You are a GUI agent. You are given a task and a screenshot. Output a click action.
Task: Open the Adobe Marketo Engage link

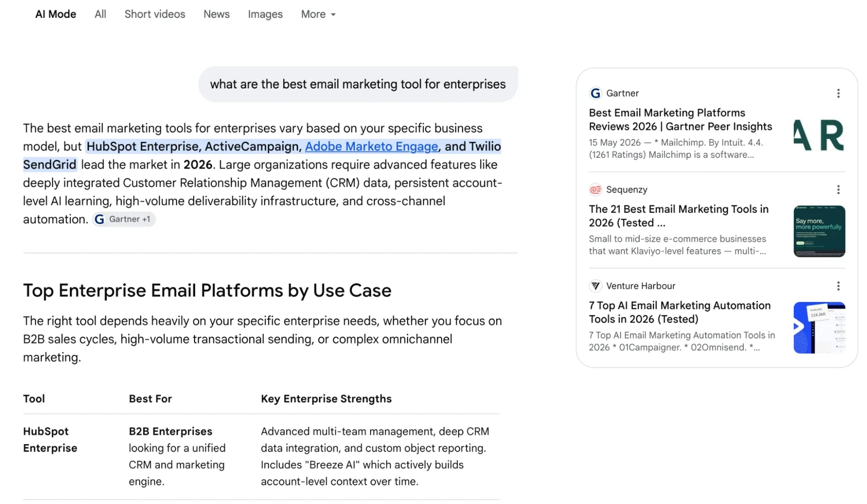pos(371,146)
